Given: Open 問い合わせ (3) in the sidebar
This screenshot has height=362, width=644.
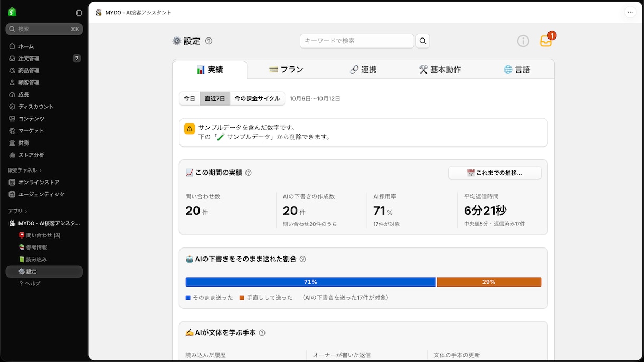Looking at the screenshot, I should 44,235.
